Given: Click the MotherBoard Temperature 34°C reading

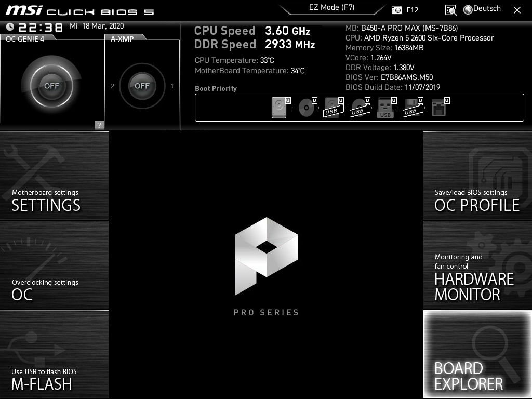Looking at the screenshot, I should [250, 71].
